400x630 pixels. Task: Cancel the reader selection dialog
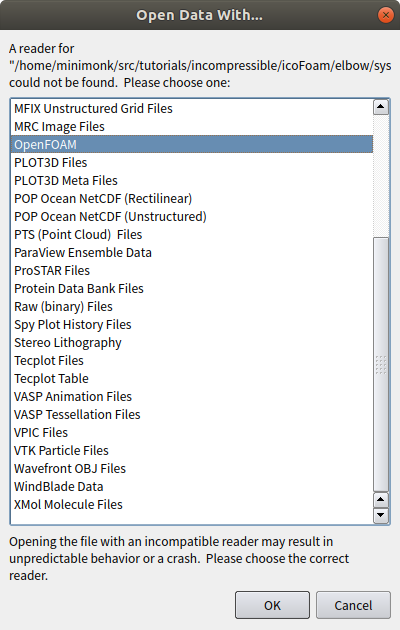pyautogui.click(x=353, y=605)
